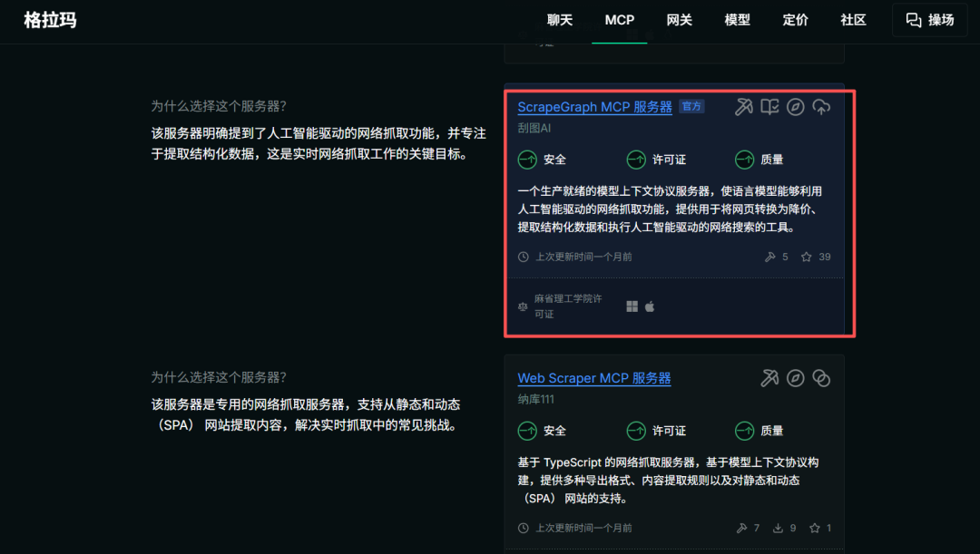Click the 格拉玛 site logo
The width and height of the screenshot is (980, 554).
click(50, 20)
